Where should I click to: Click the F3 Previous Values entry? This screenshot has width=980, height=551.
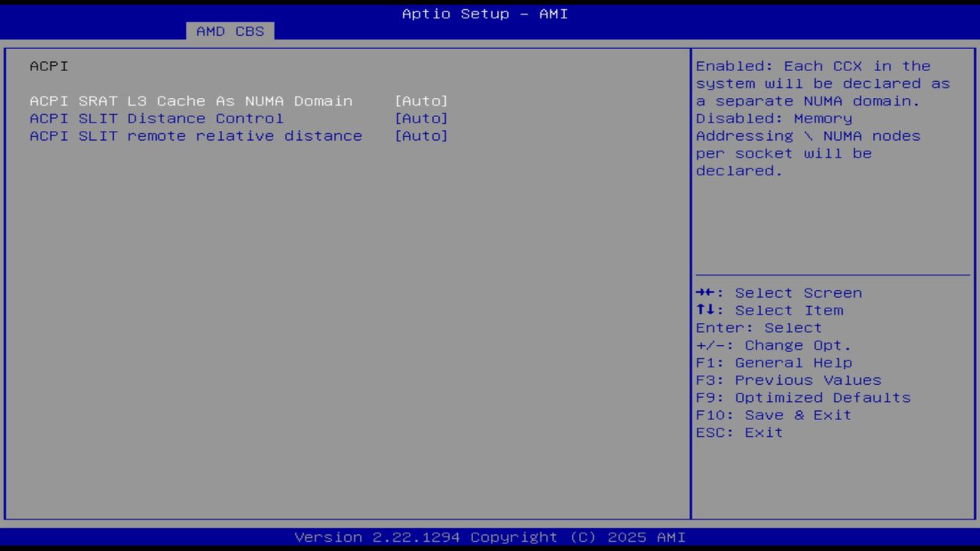tap(788, 380)
